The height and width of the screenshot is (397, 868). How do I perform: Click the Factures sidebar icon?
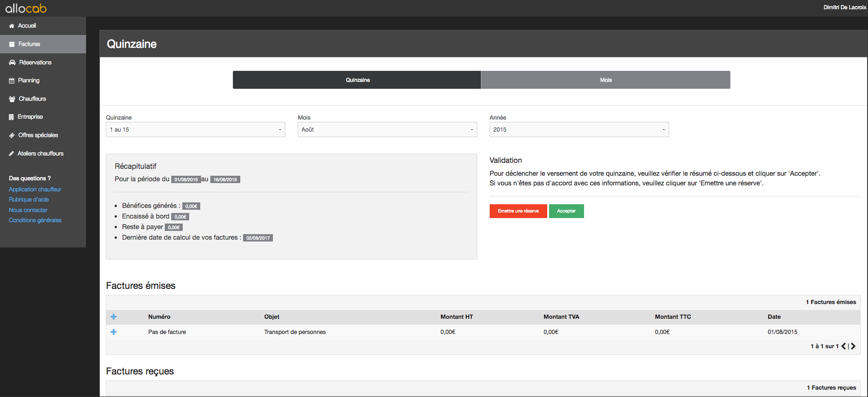12,44
